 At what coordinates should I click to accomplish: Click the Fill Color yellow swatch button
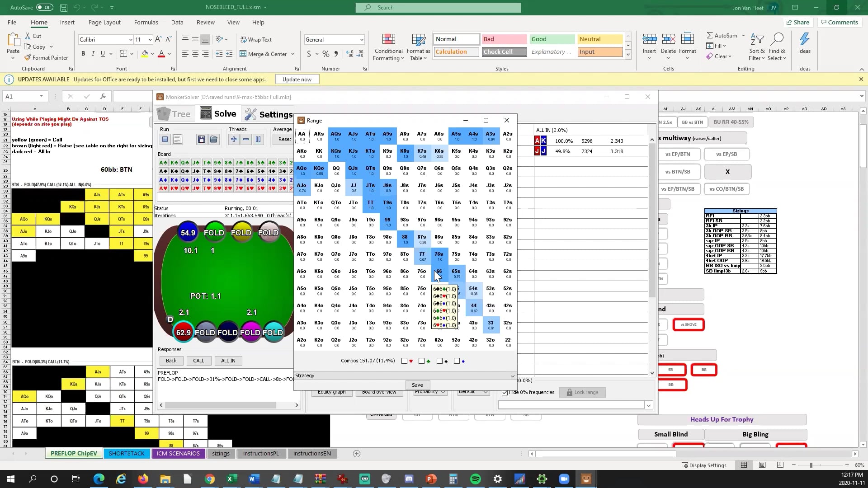tap(145, 54)
